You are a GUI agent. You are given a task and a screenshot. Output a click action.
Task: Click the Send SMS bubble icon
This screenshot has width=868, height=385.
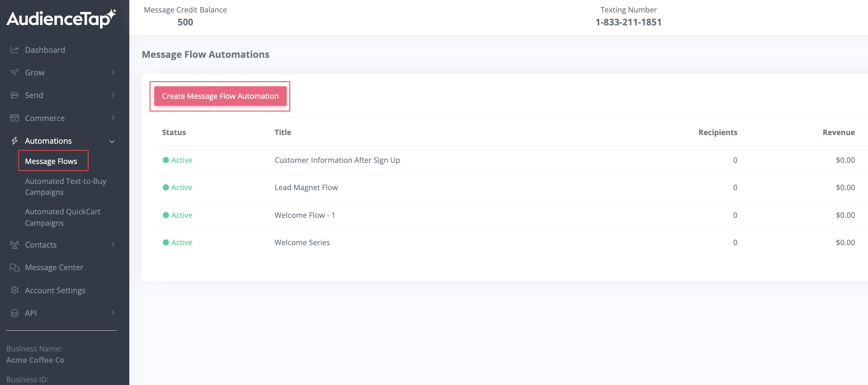(x=14, y=95)
